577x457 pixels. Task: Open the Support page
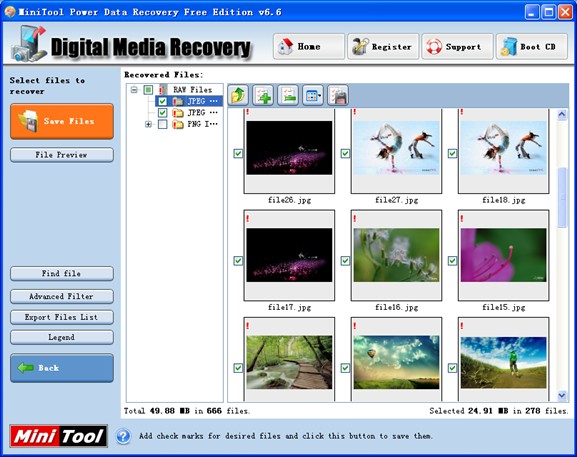pos(457,46)
